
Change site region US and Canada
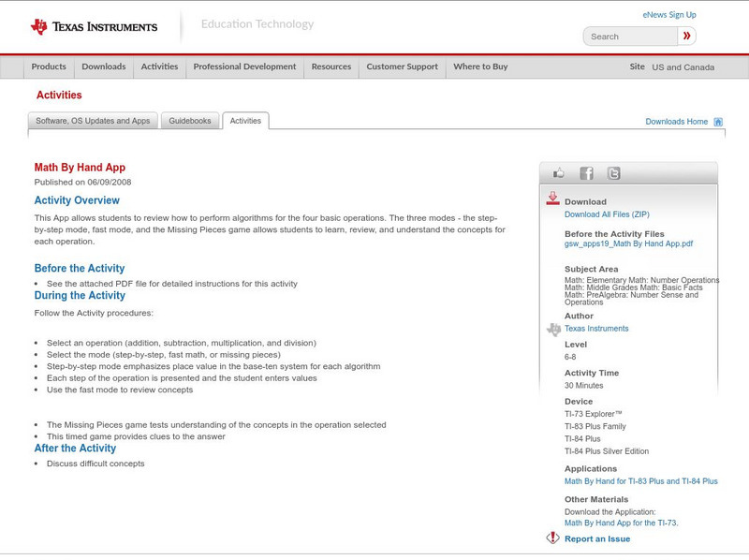coord(683,67)
